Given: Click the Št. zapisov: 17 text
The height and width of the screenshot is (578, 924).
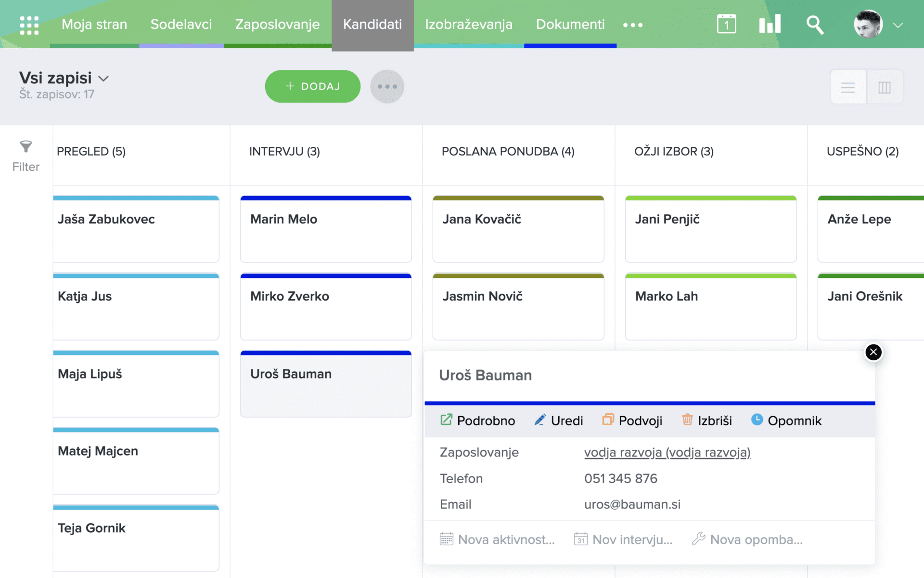Looking at the screenshot, I should 57,94.
